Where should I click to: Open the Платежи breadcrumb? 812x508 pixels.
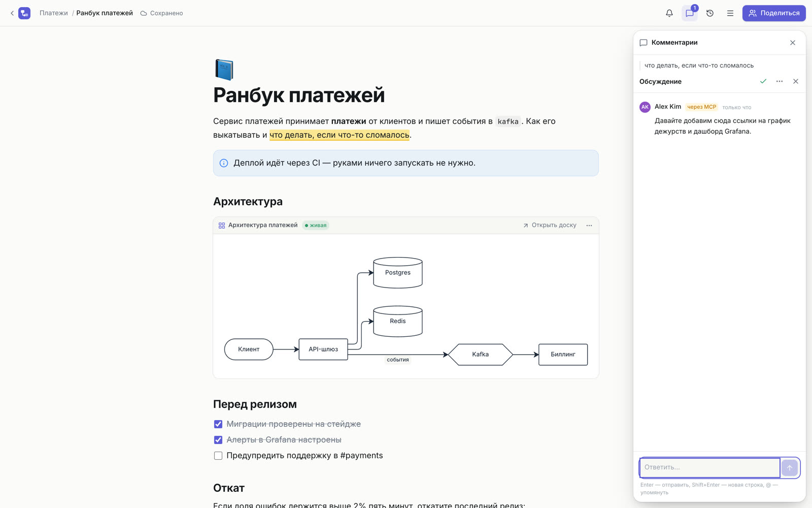pos(54,13)
